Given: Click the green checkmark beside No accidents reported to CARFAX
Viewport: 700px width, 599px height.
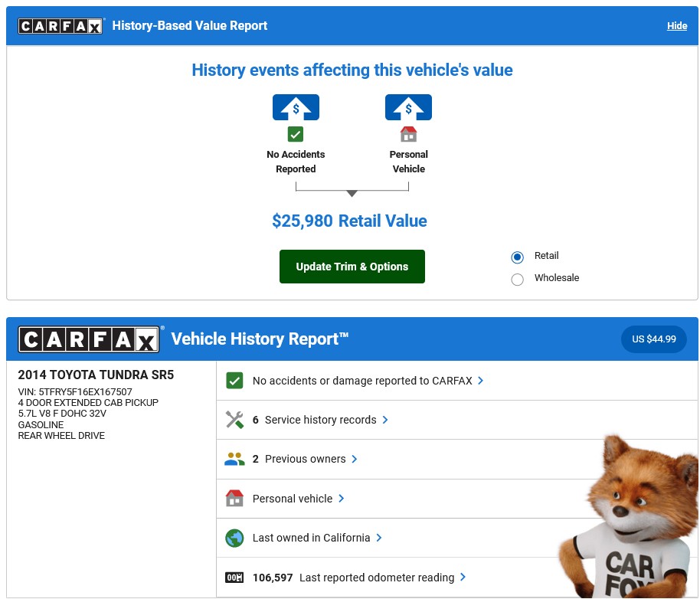Looking at the screenshot, I should pyautogui.click(x=234, y=381).
